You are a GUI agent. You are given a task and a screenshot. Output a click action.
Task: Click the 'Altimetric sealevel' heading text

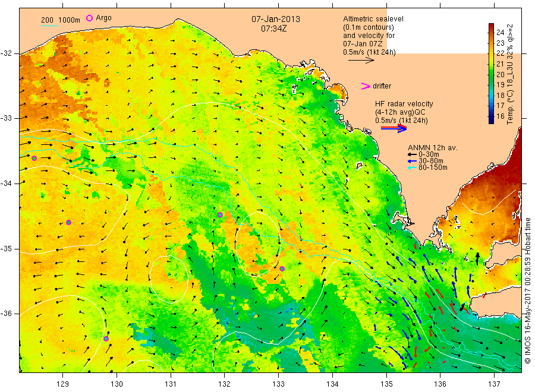tap(373, 19)
